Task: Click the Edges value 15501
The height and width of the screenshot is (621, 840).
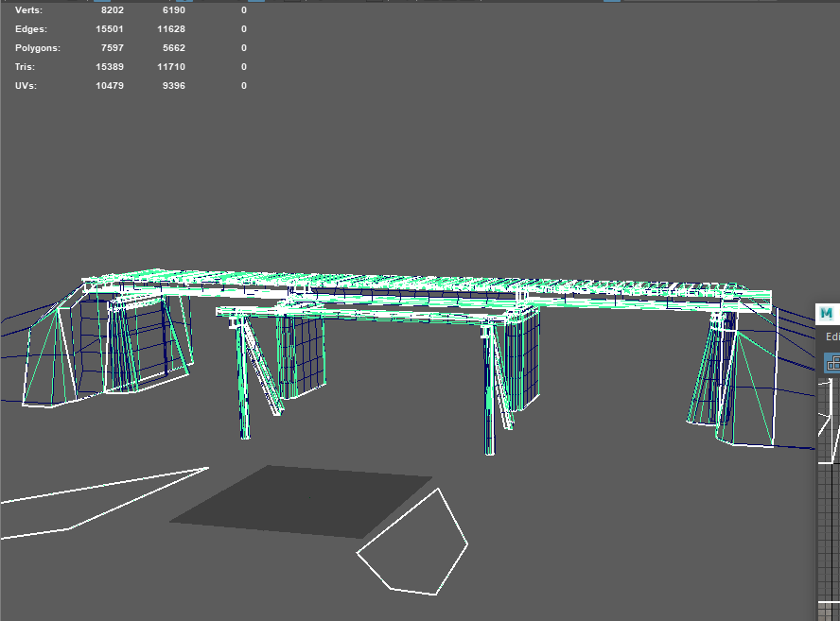Action: coord(110,29)
